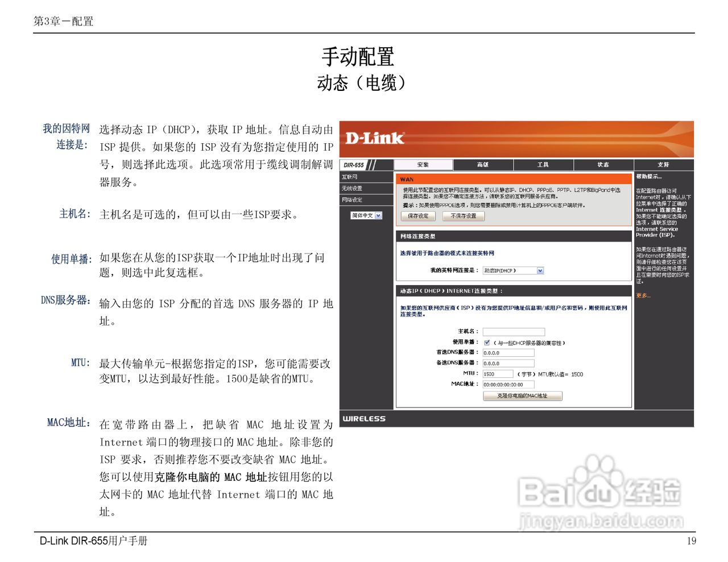Click the MTU field showing 1500

(x=498, y=374)
